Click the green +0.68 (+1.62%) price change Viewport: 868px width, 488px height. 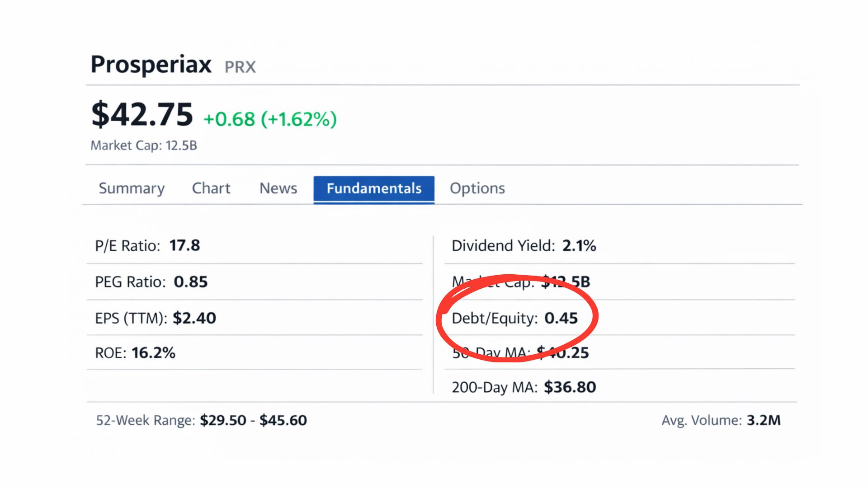pyautogui.click(x=270, y=119)
